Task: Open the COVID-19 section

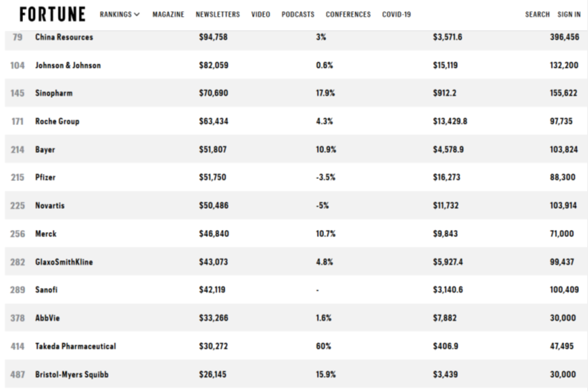Action: tap(397, 14)
